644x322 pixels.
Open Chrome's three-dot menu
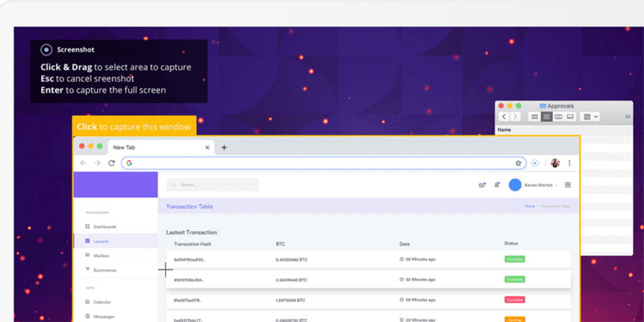click(x=569, y=163)
